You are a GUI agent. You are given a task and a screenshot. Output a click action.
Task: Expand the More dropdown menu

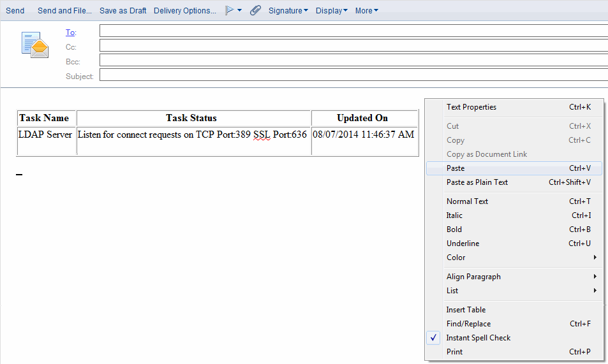point(367,11)
